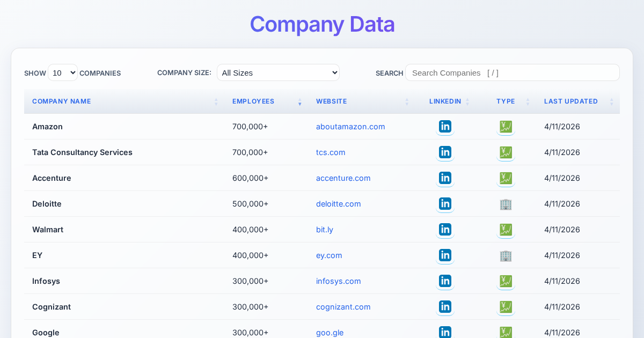Image resolution: width=644 pixels, height=338 pixels.
Task: Open the aboutamazon.com link
Action: (350, 127)
